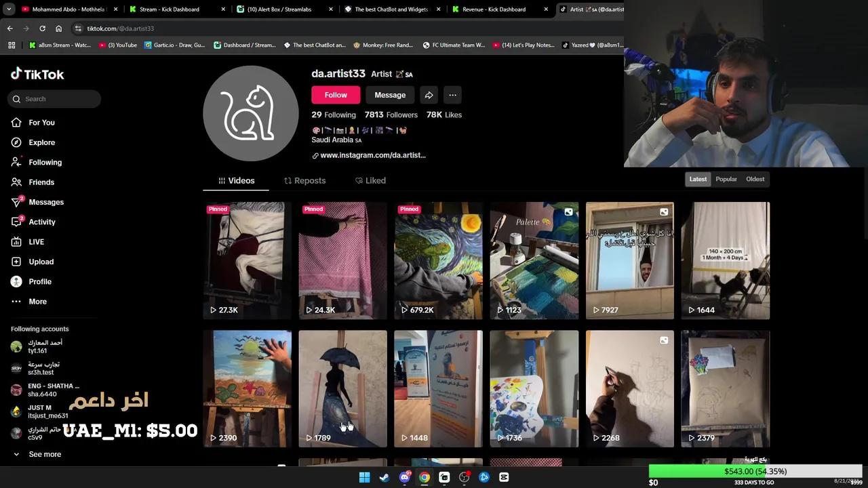Open the umbrella painting video with 1789 views
The width and height of the screenshot is (868, 488).
click(343, 389)
